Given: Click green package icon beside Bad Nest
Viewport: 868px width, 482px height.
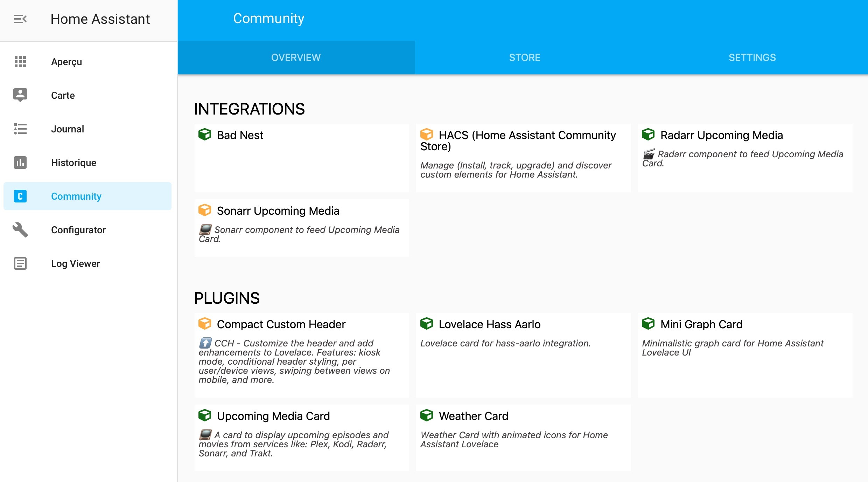Looking at the screenshot, I should pos(205,135).
